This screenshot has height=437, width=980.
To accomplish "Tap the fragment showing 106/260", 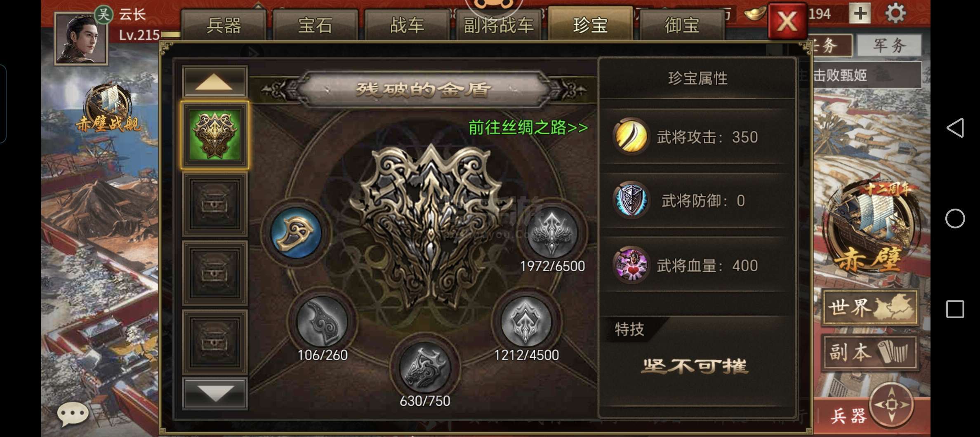I will tap(322, 322).
